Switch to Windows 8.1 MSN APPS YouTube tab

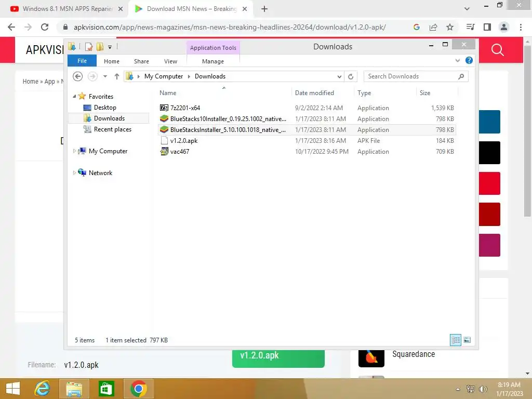point(67,9)
